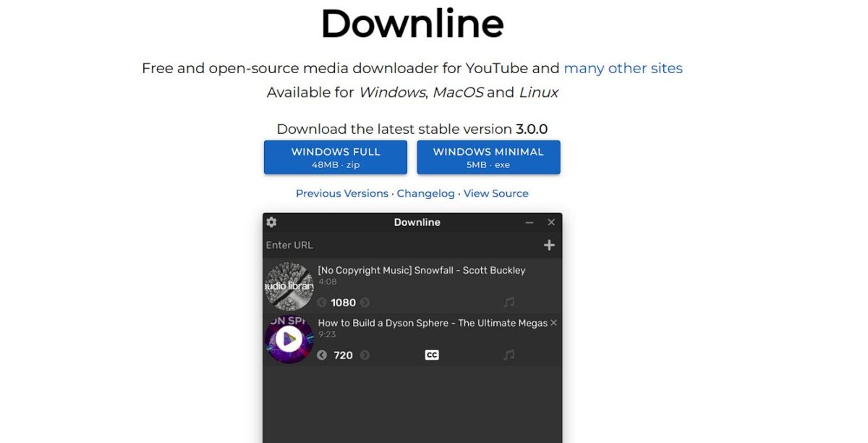868x443 pixels.
Task: Decrease quality from 720 on Dyson Sphere item
Action: [322, 355]
